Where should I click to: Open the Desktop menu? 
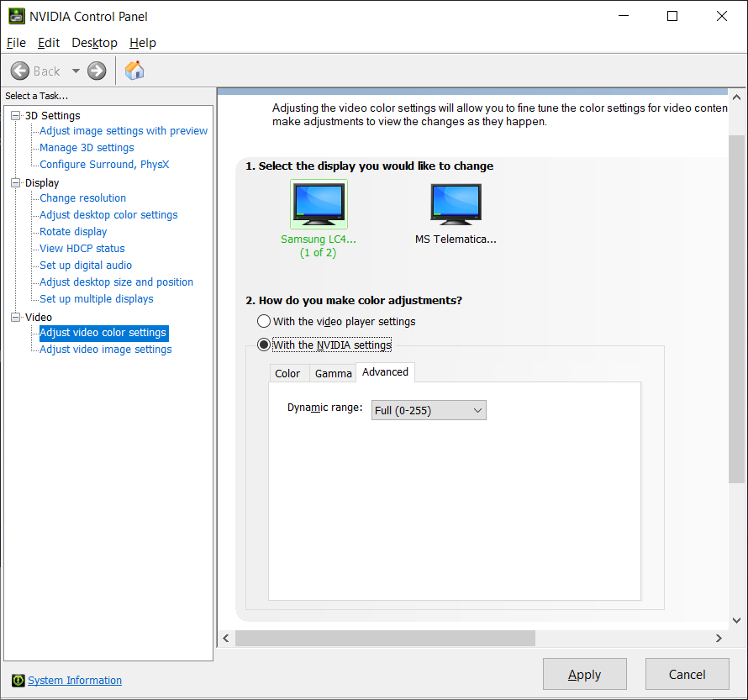(94, 43)
